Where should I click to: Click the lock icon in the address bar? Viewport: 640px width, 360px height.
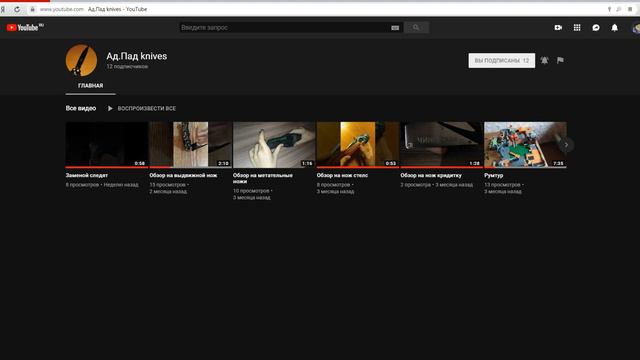coord(33,9)
